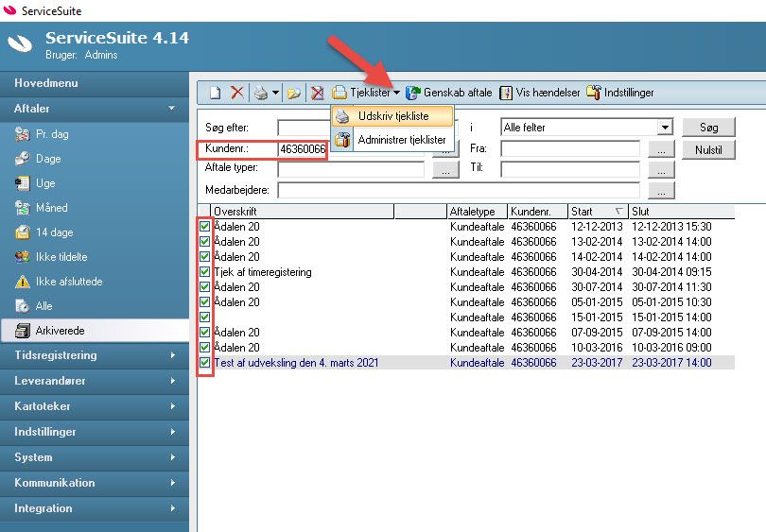This screenshot has width=766, height=532.
Task: Select the row ending 10-03-2016 09:00
Action: point(466,348)
